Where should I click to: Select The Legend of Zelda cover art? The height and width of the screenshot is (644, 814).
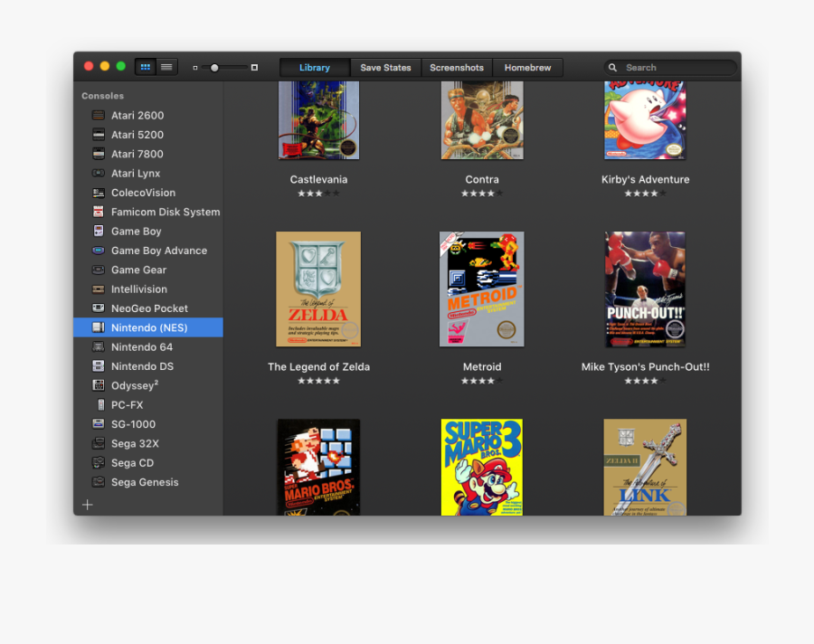[x=318, y=289]
